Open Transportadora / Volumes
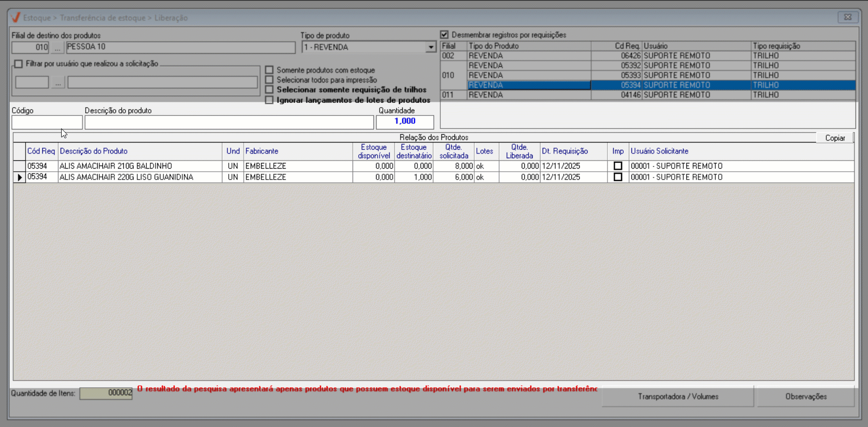Screen dimensions: 868x427 click(x=678, y=396)
